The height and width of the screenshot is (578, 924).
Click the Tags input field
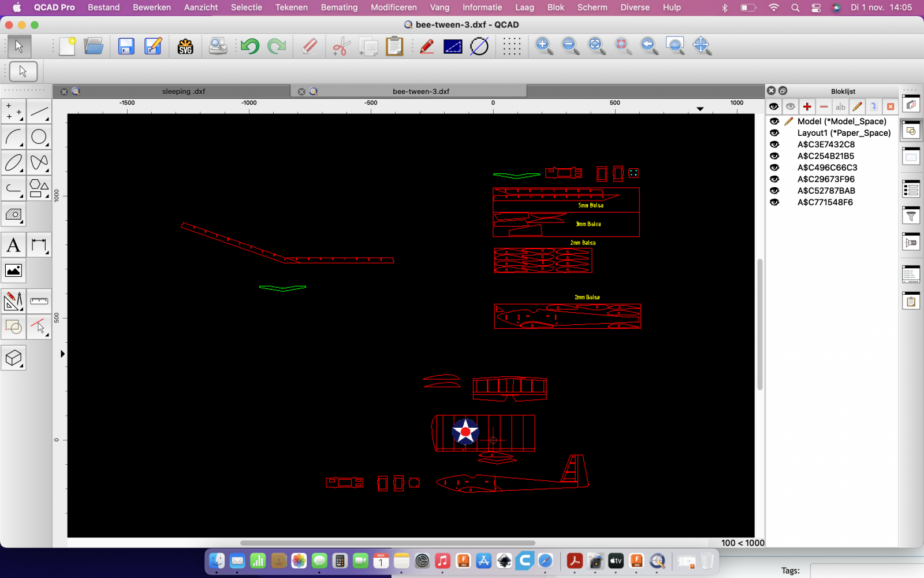[x=867, y=570]
